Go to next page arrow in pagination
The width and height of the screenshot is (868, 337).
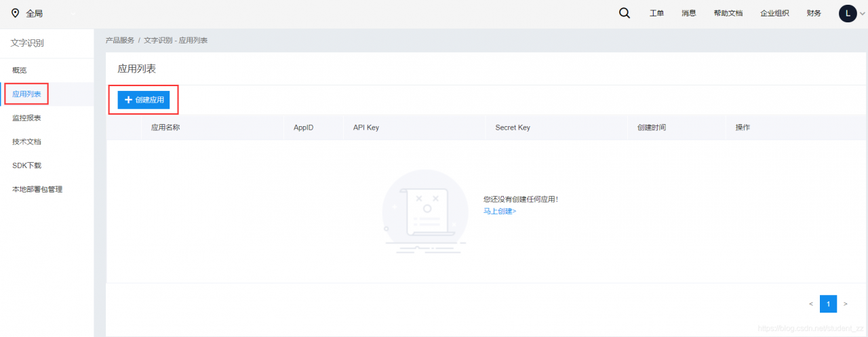[845, 304]
